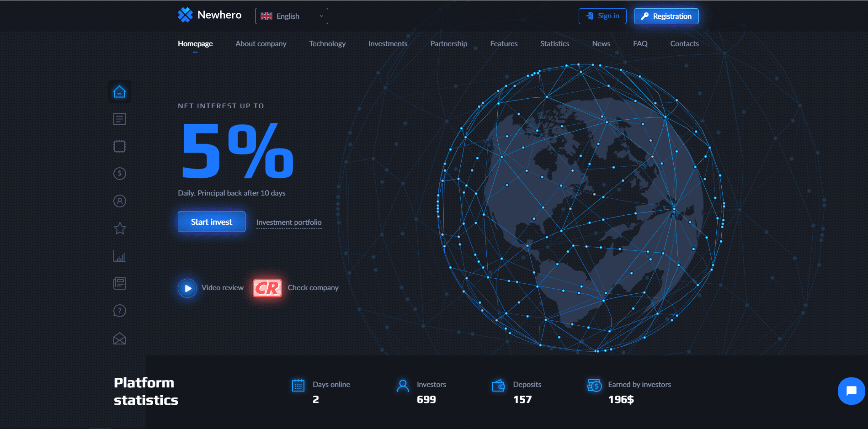Click the question mark FAQ icon
Viewport: 868px width, 429px height.
coord(119,311)
